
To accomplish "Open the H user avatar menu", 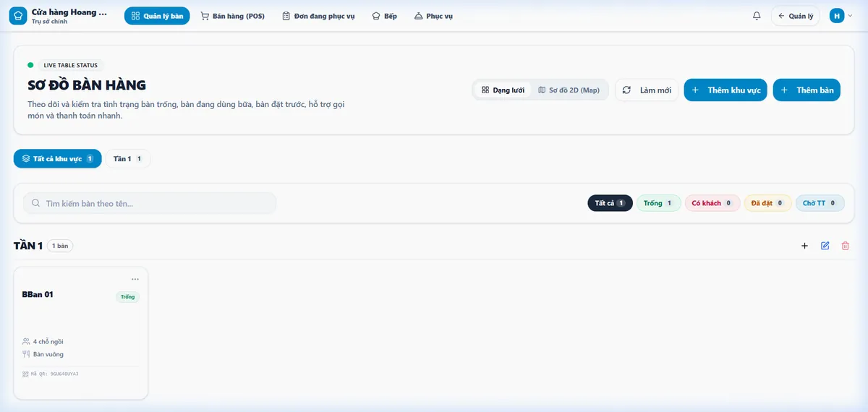I will pos(837,16).
